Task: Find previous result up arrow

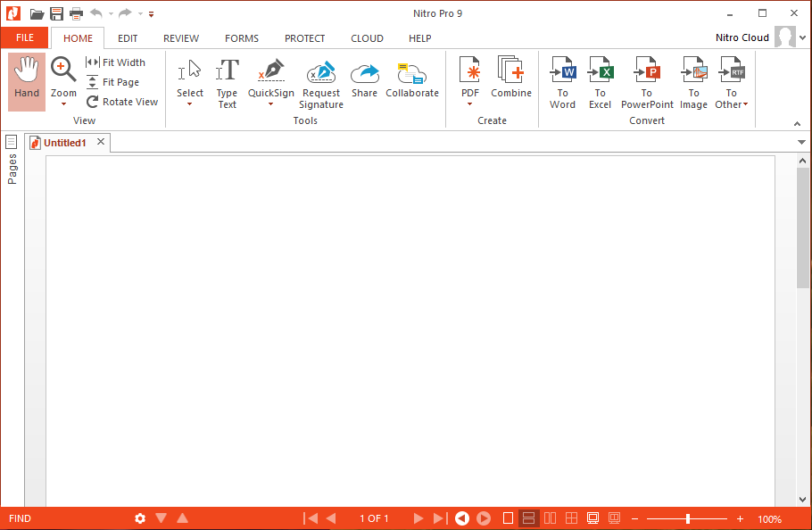Action: point(182,518)
